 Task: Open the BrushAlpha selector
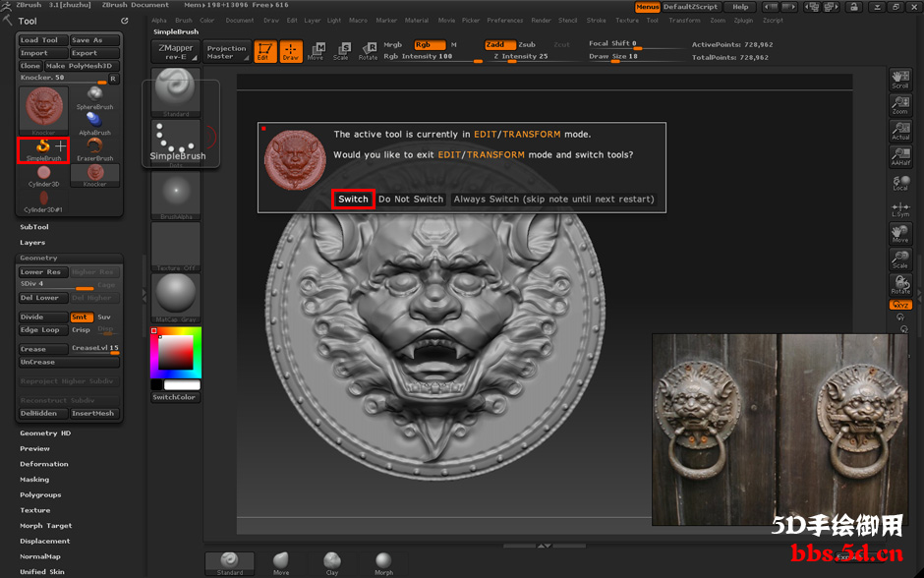click(x=176, y=196)
